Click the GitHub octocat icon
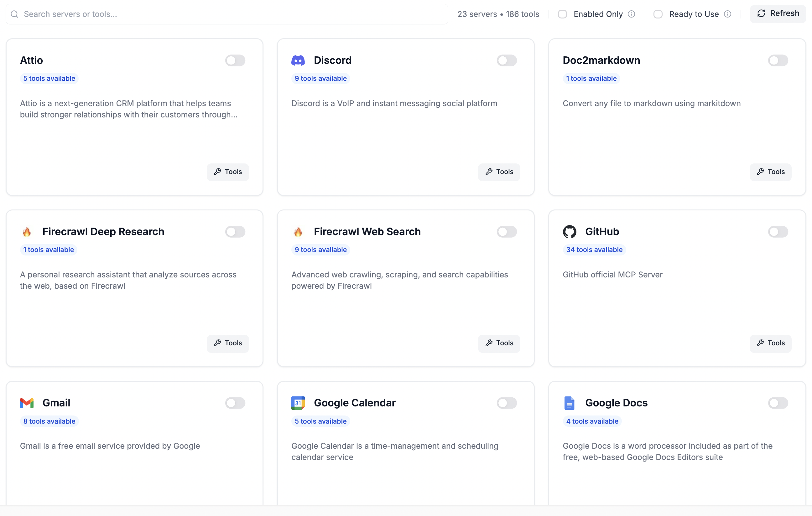Screen dimensions: 812x516 [x=569, y=232]
